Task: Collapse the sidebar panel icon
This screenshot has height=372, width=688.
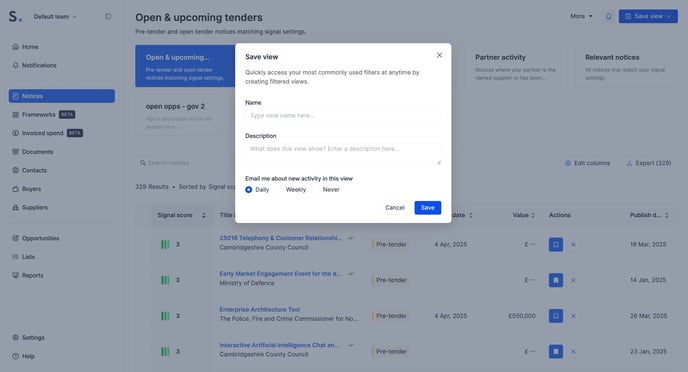Action: tap(108, 17)
